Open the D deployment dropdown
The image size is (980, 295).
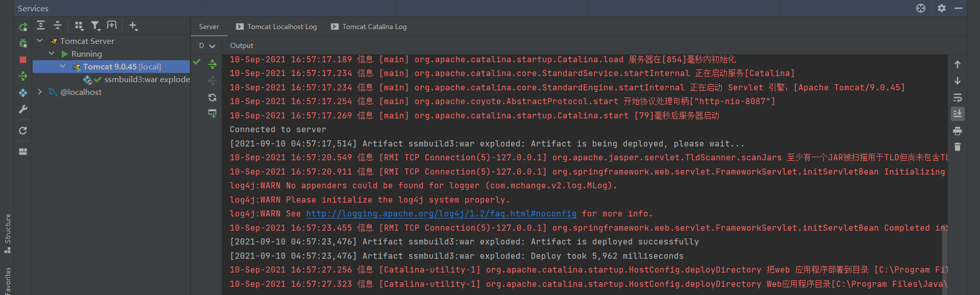(x=207, y=46)
